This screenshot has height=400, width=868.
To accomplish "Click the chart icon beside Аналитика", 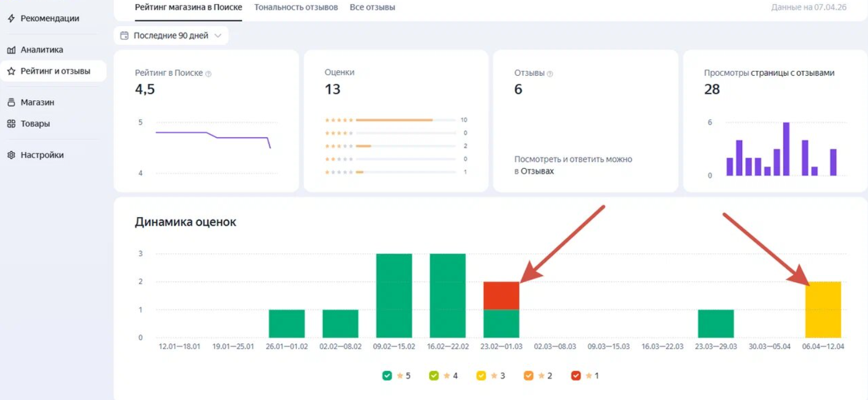I will (11, 50).
